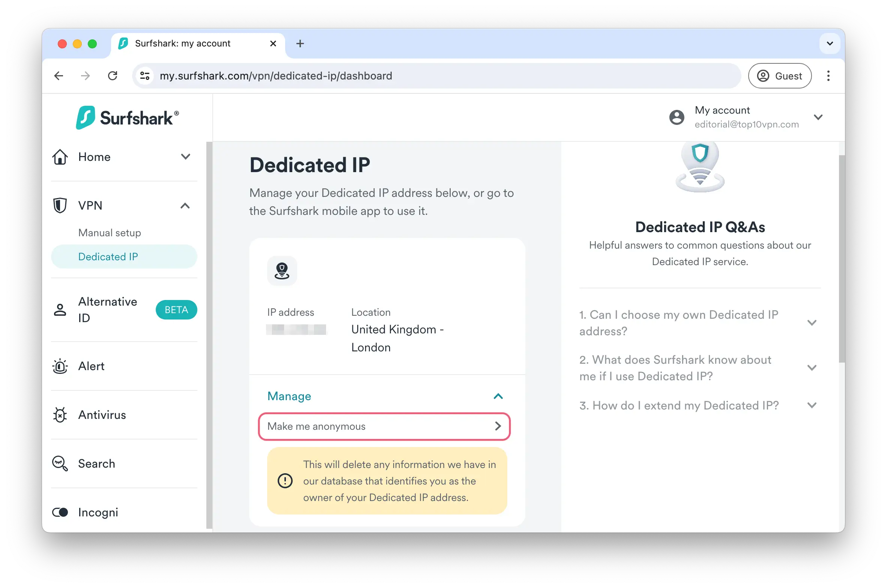This screenshot has width=887, height=588.
Task: Click the 'Make me anonymous' button
Action: pos(383,426)
